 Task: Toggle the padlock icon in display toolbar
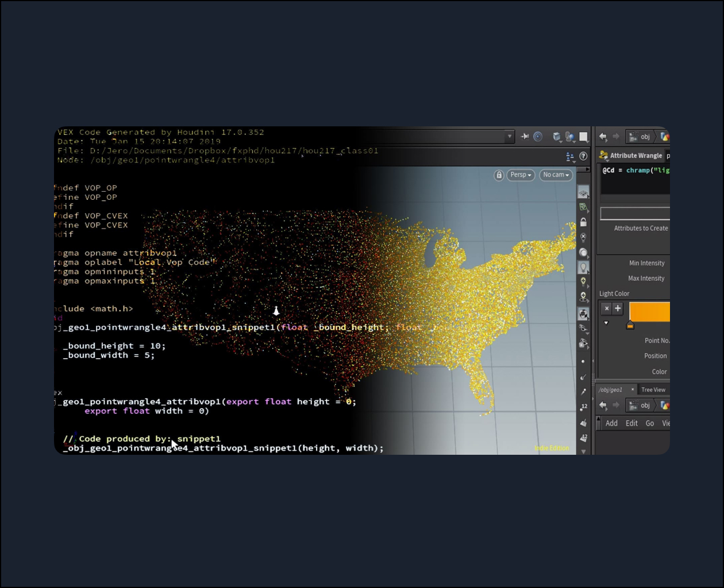pos(583,222)
